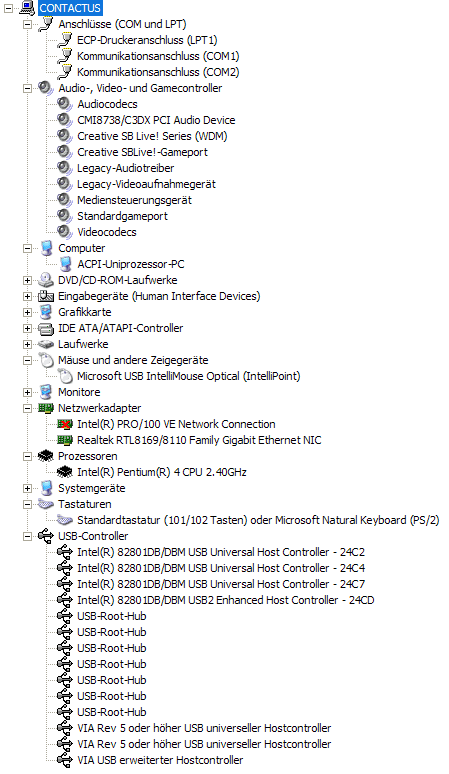Expand the Grafikkarte category
This screenshot has width=449, height=774.
pos(28,312)
